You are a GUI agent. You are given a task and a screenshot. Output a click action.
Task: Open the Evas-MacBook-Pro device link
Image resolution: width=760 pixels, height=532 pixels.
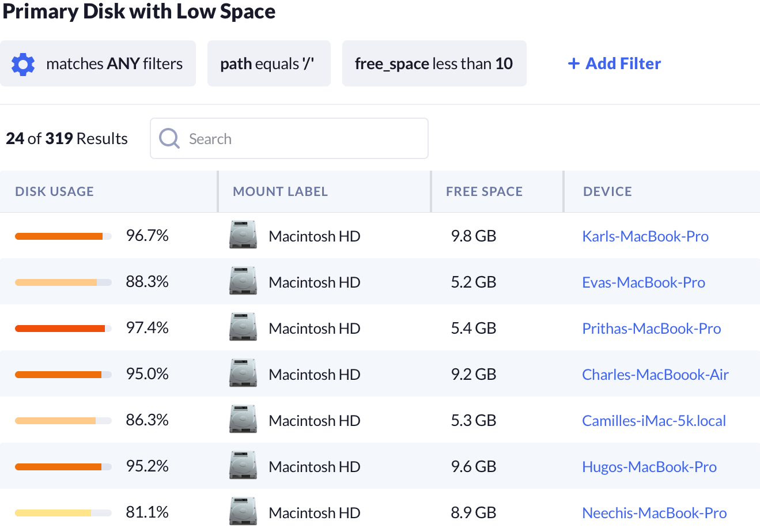(x=643, y=282)
